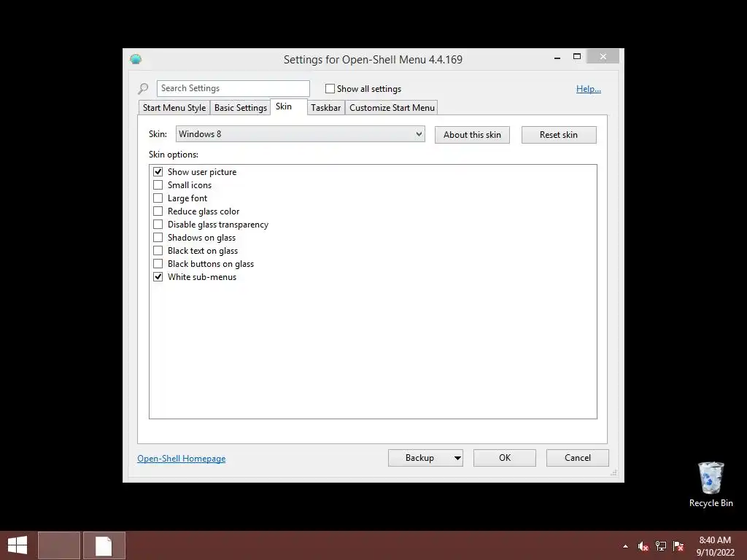Maximize the Open-Shell settings window

tap(577, 57)
